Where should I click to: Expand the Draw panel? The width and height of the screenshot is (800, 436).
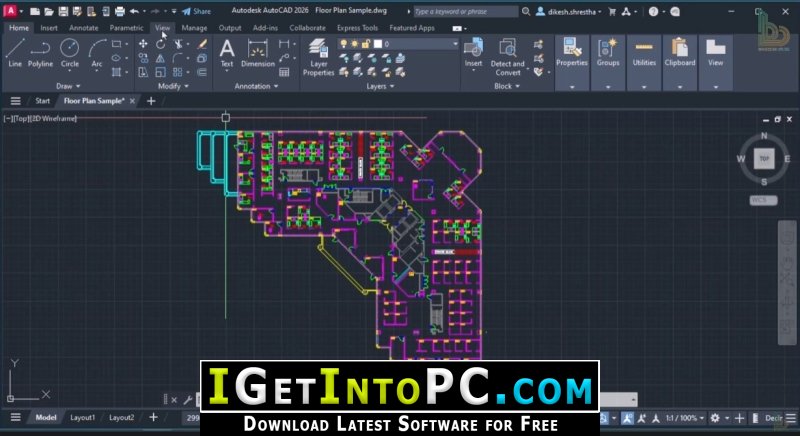[68, 86]
